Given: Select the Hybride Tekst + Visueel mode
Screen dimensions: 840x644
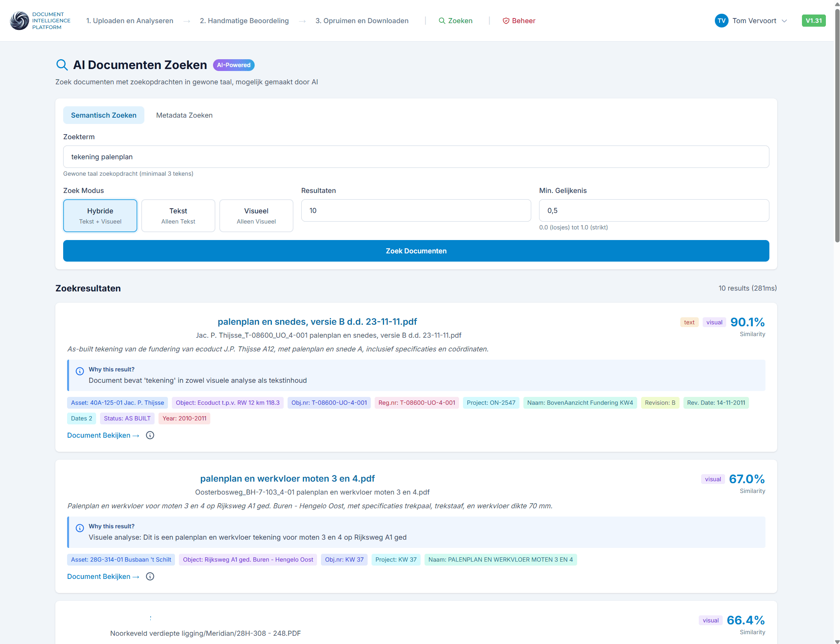Looking at the screenshot, I should (x=100, y=215).
